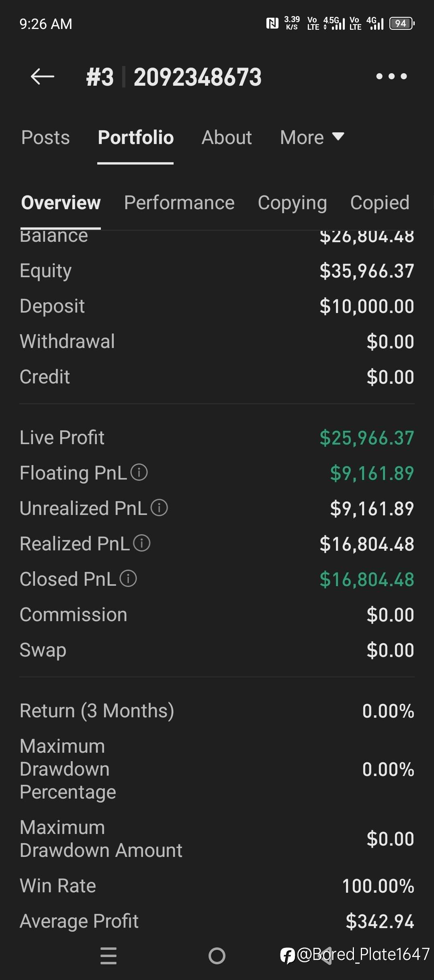Switch to the Posts tab
The image size is (434, 980).
pos(45,138)
